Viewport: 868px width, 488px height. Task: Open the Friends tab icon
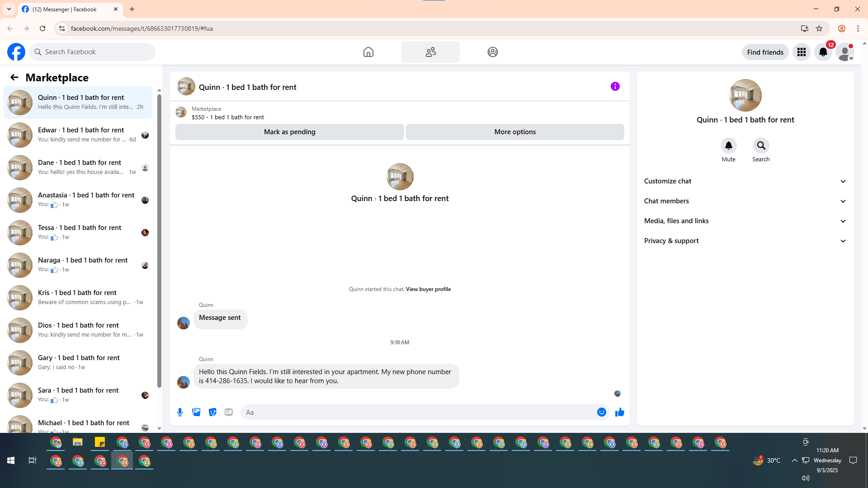click(x=430, y=52)
